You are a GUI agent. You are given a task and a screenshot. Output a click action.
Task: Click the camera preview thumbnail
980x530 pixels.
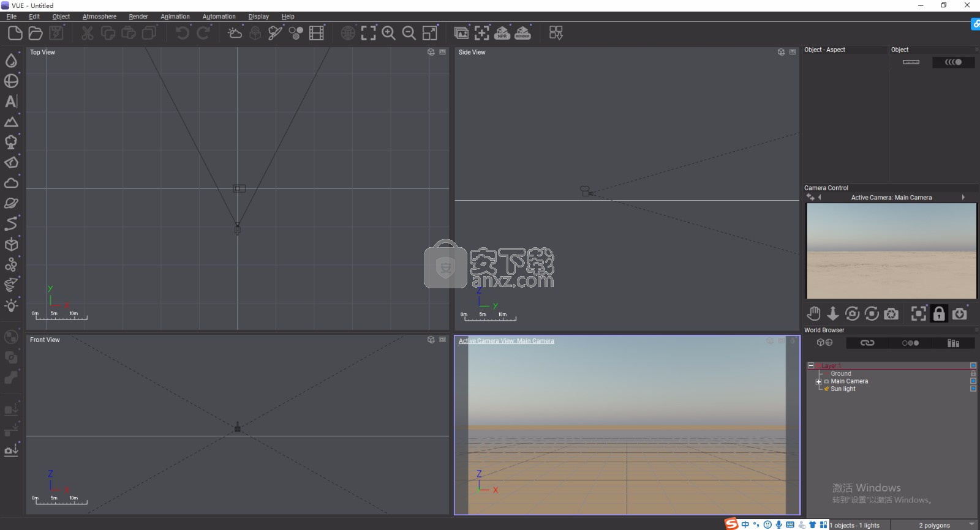point(891,251)
